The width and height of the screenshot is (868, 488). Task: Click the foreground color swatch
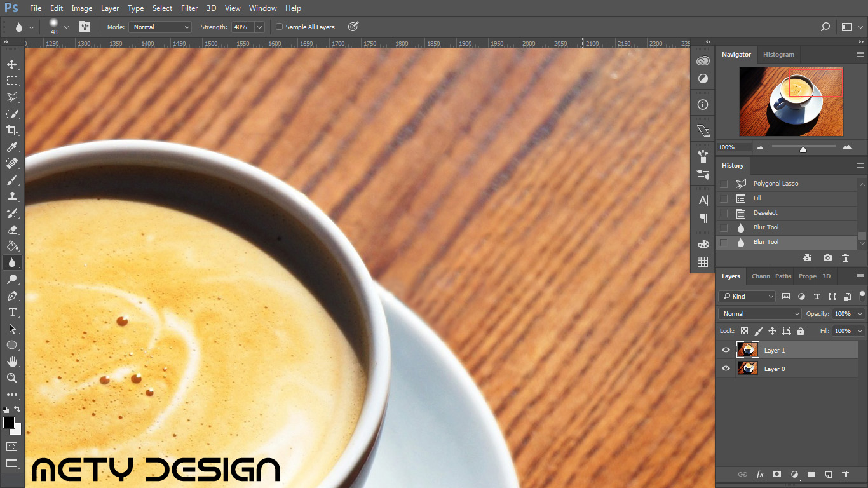pos(9,423)
